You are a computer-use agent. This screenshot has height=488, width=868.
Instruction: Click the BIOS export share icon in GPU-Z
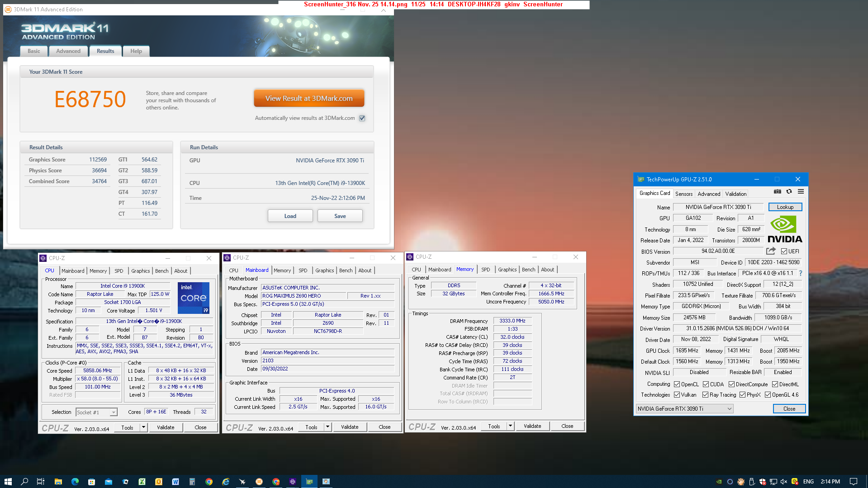(771, 251)
